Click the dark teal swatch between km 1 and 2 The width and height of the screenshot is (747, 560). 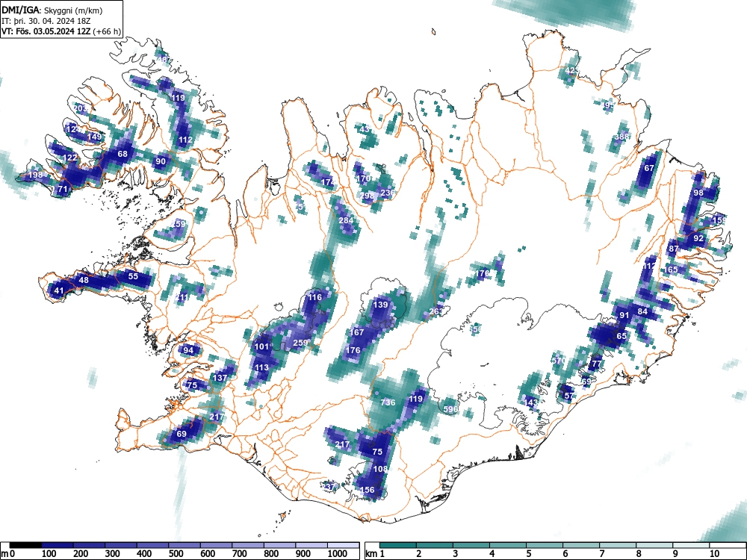pyautogui.click(x=398, y=545)
